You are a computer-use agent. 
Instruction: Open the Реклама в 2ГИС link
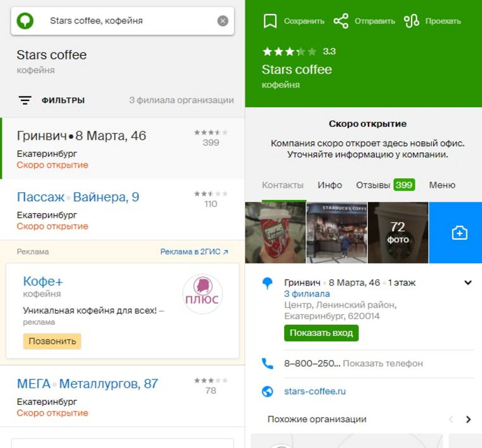(194, 252)
